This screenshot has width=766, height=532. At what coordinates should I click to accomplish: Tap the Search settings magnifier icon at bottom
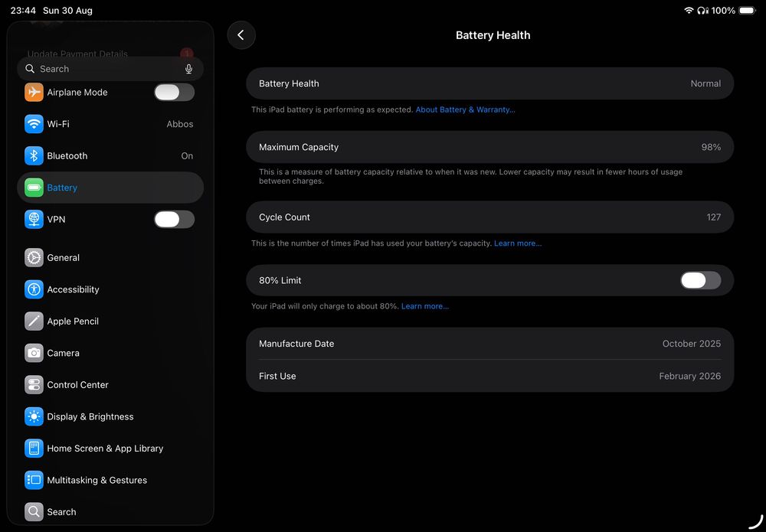pos(34,511)
